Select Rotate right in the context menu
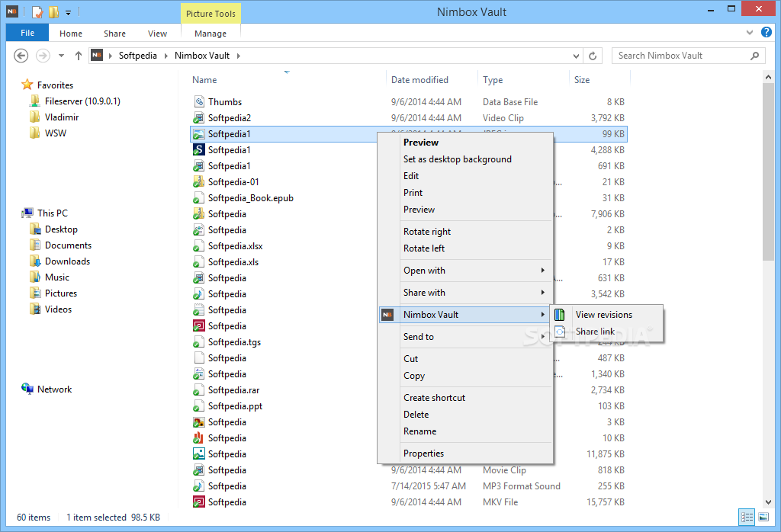Image resolution: width=781 pixels, height=532 pixels. coord(427,232)
